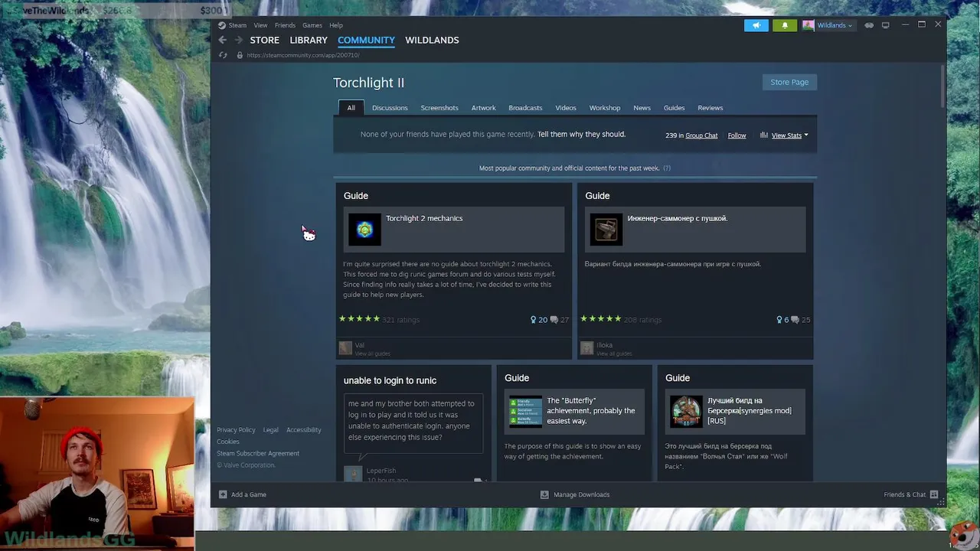The width and height of the screenshot is (980, 551).
Task: Click the monitor display icon in title bar
Action: pos(886,25)
